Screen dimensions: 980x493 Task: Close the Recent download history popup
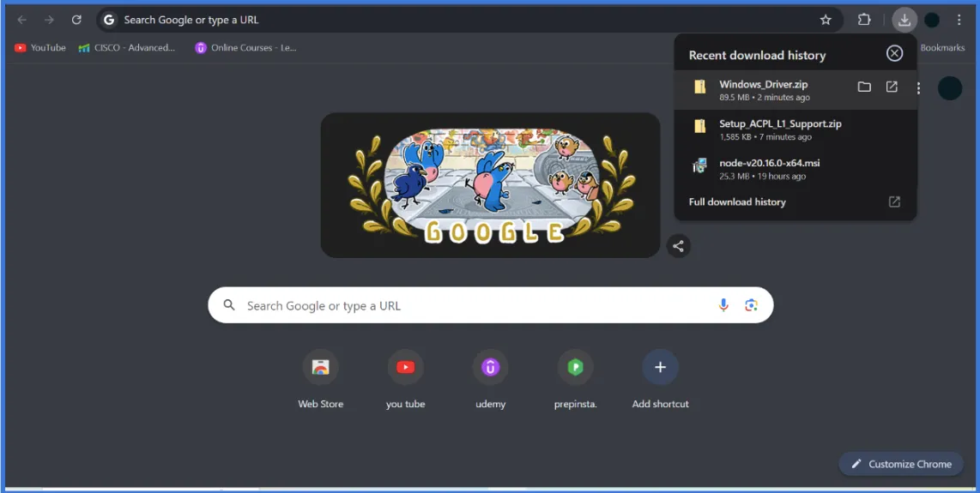click(894, 54)
